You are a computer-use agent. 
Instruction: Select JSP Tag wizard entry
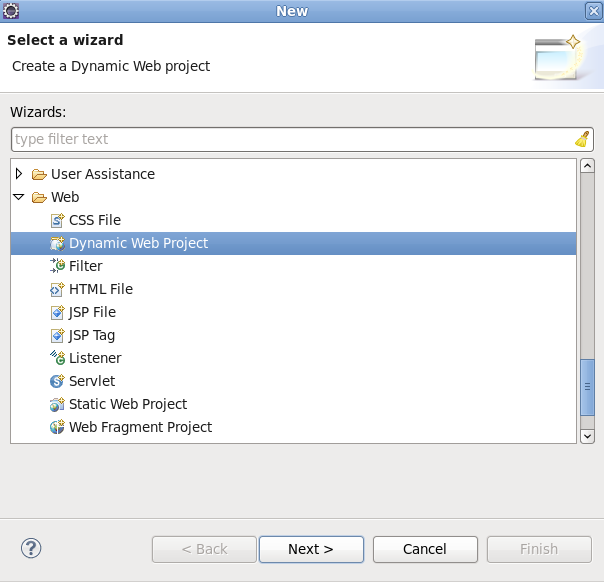point(92,335)
